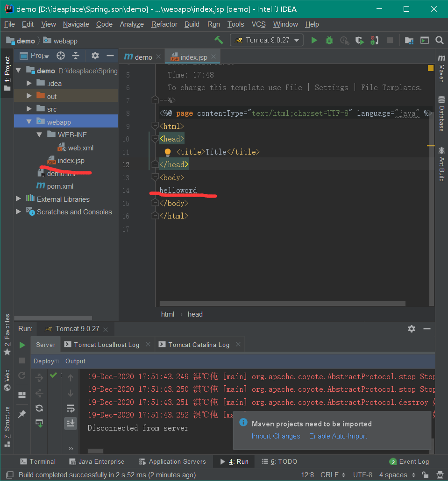Open 6: TODO tool window

point(279,462)
